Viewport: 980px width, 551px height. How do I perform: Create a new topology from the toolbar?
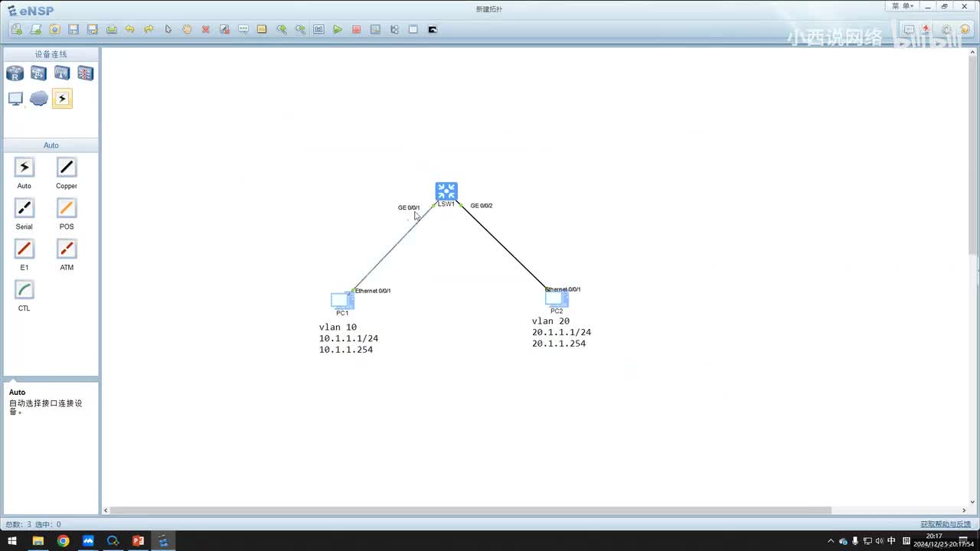(17, 29)
